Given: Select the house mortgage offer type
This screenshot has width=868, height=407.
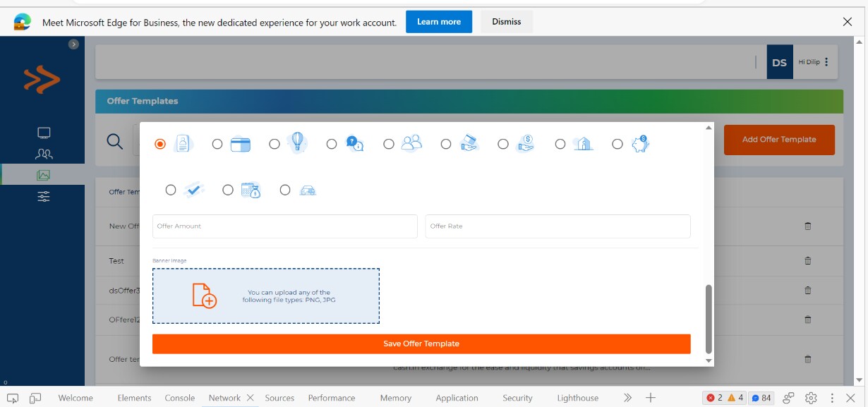Looking at the screenshot, I should [560, 143].
